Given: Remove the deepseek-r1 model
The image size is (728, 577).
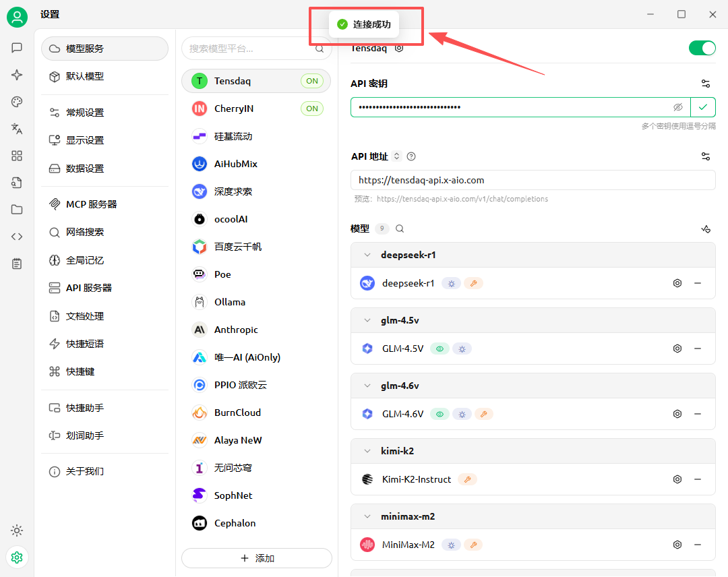Looking at the screenshot, I should pos(698,283).
